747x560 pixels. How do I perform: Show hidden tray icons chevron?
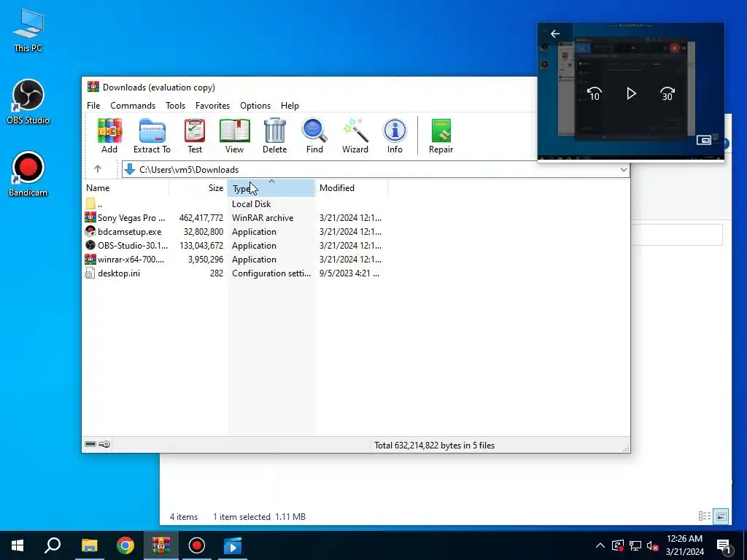[600, 545]
